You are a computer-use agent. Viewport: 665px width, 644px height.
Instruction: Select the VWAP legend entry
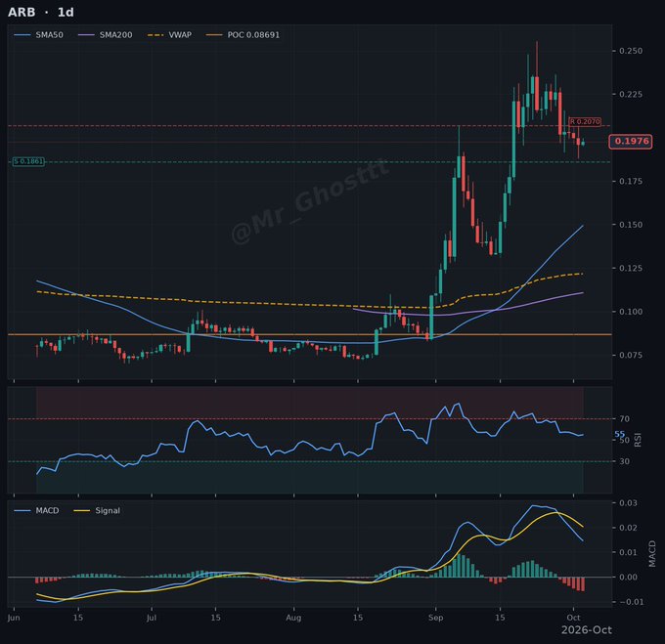point(169,35)
